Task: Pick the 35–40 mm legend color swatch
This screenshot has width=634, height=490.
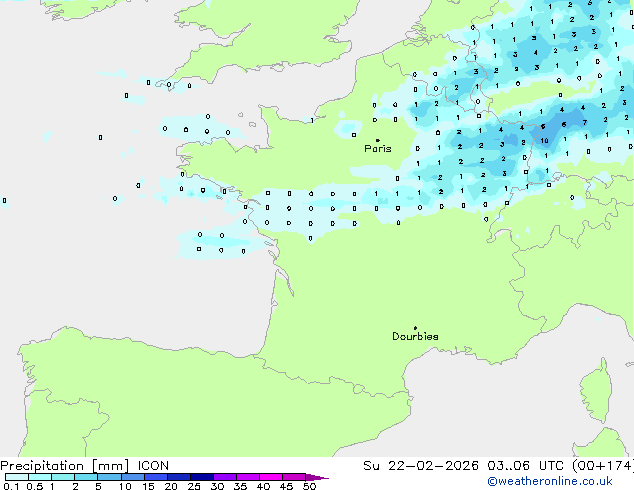Action: tap(247, 477)
